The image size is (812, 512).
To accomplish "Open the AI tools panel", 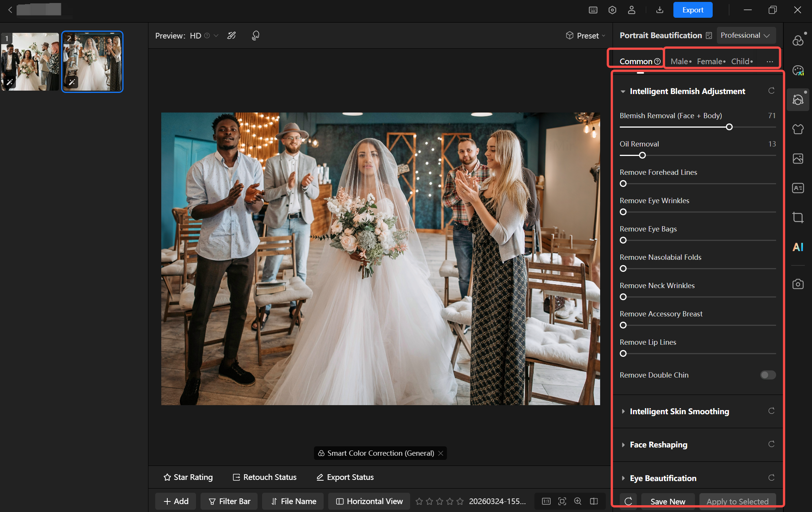I will [x=798, y=247].
